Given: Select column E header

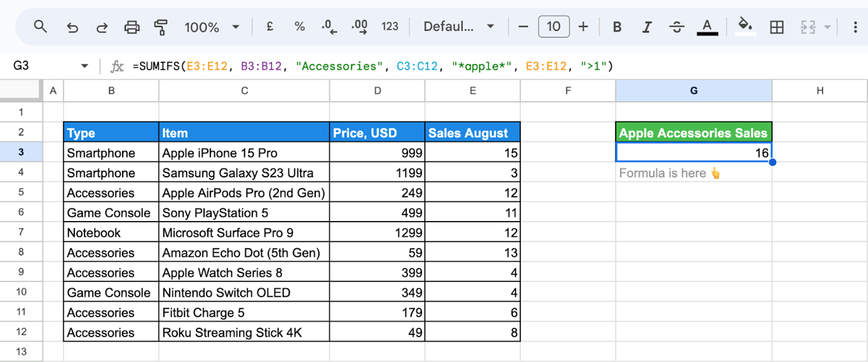Looking at the screenshot, I should (473, 91).
